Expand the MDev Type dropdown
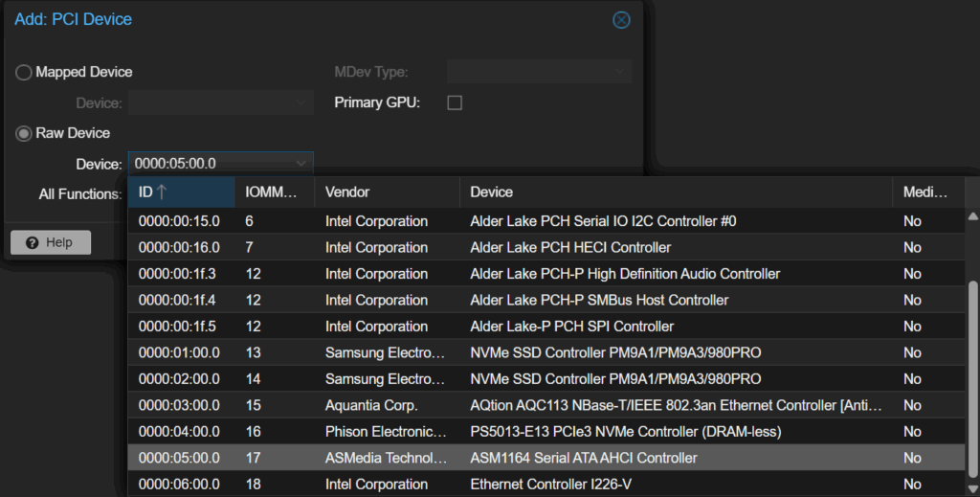The height and width of the screenshot is (497, 980). coord(539,72)
